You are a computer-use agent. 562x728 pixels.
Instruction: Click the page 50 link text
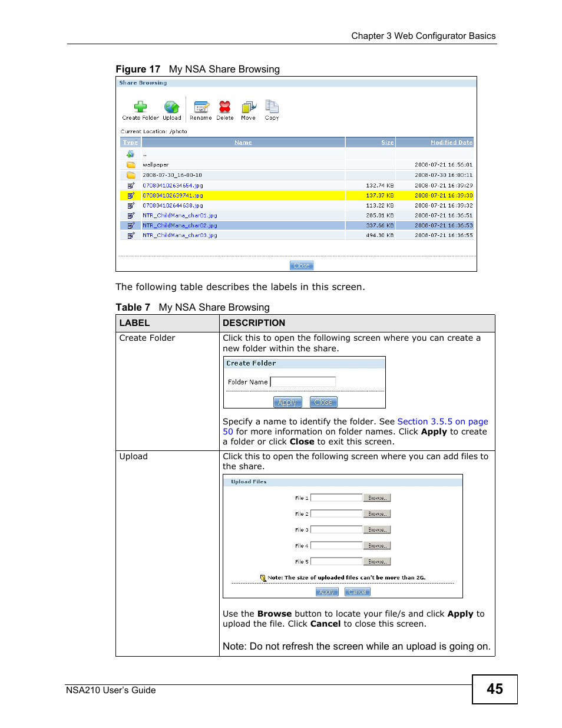coord(228,431)
